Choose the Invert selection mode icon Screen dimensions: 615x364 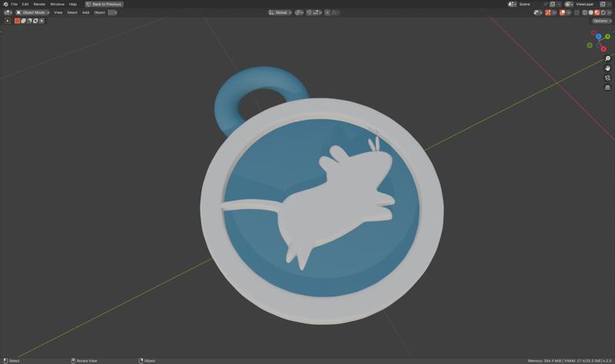point(35,21)
